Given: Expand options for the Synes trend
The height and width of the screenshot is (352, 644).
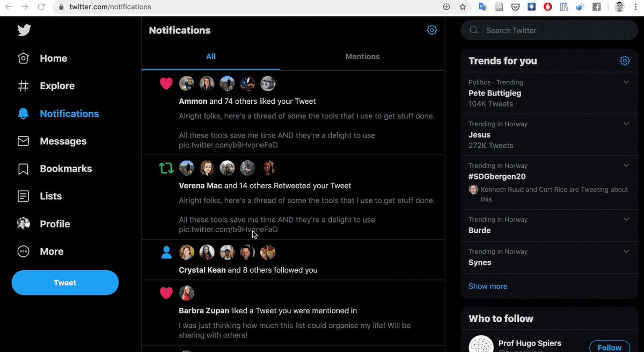Looking at the screenshot, I should (626, 251).
